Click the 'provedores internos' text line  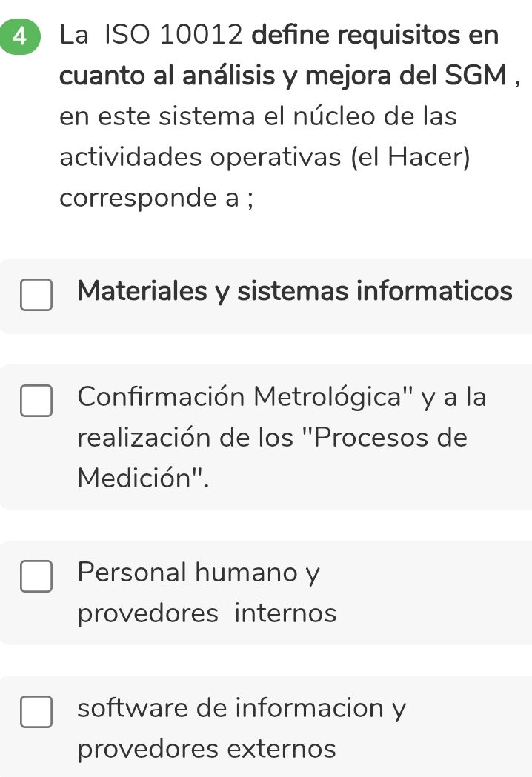coord(207,613)
